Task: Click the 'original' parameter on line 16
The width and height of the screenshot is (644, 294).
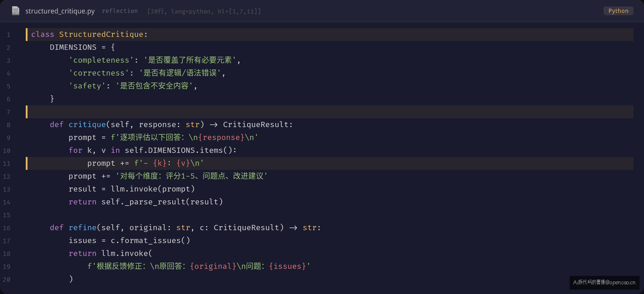Action: click(148, 228)
